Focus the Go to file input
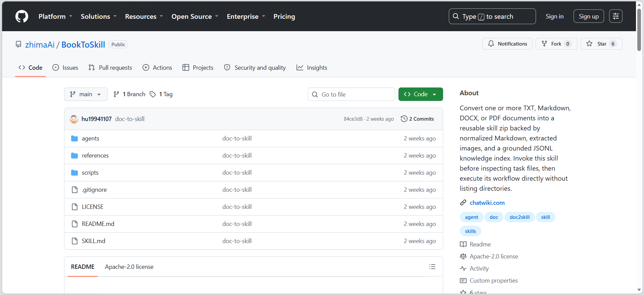This screenshot has height=295, width=644. 352,94
